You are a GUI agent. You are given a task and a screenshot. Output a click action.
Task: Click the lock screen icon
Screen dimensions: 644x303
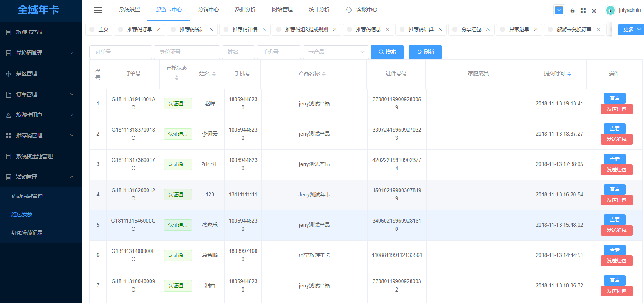(x=572, y=11)
